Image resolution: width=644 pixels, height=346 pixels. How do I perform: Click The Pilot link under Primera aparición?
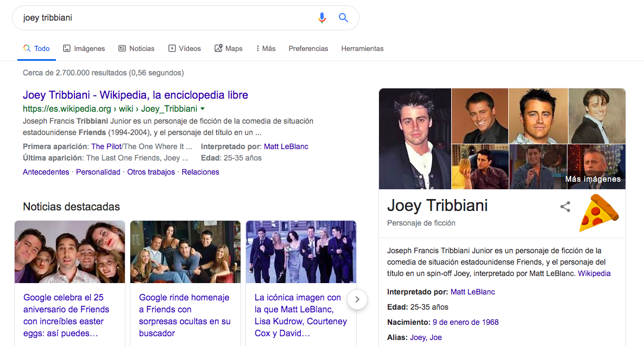[106, 146]
